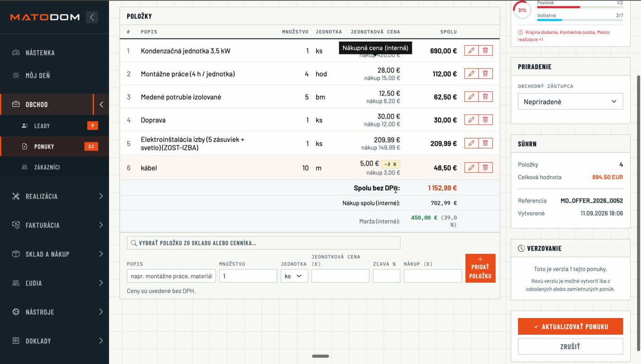The image size is (641, 364).
Task: Click the validation warning icon
Action: 521,32
